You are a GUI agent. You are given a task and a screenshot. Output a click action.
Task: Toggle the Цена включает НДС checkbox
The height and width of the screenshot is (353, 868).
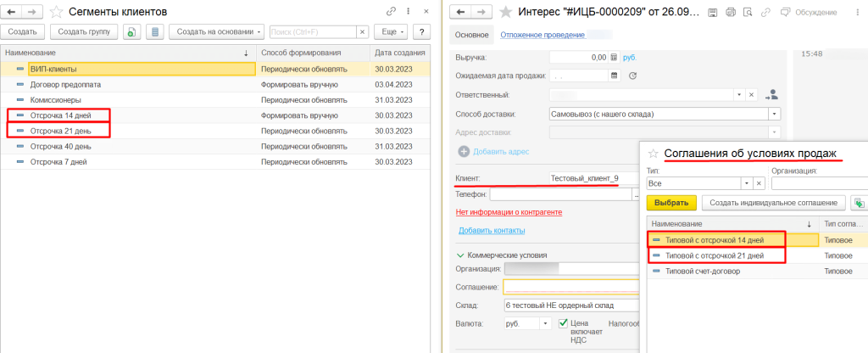pos(564,323)
